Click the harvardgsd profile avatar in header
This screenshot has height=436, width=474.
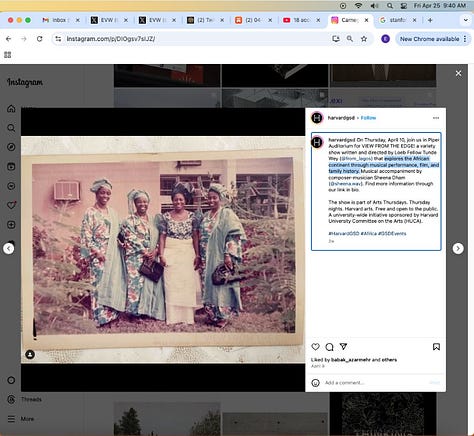pyautogui.click(x=317, y=118)
